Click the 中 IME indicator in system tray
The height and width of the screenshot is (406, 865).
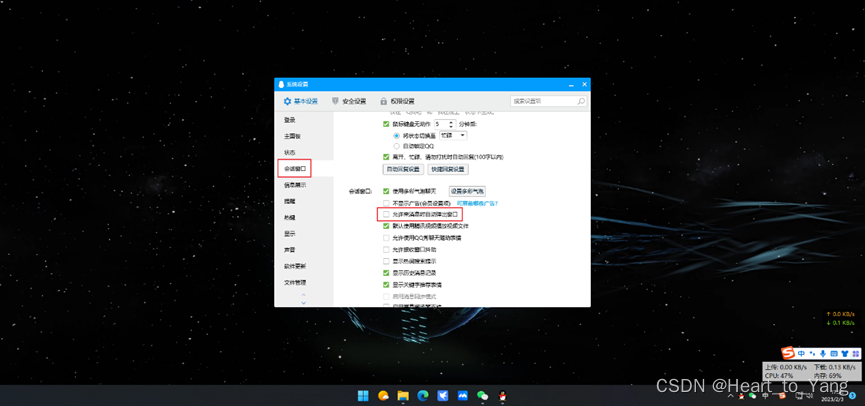[765, 396]
